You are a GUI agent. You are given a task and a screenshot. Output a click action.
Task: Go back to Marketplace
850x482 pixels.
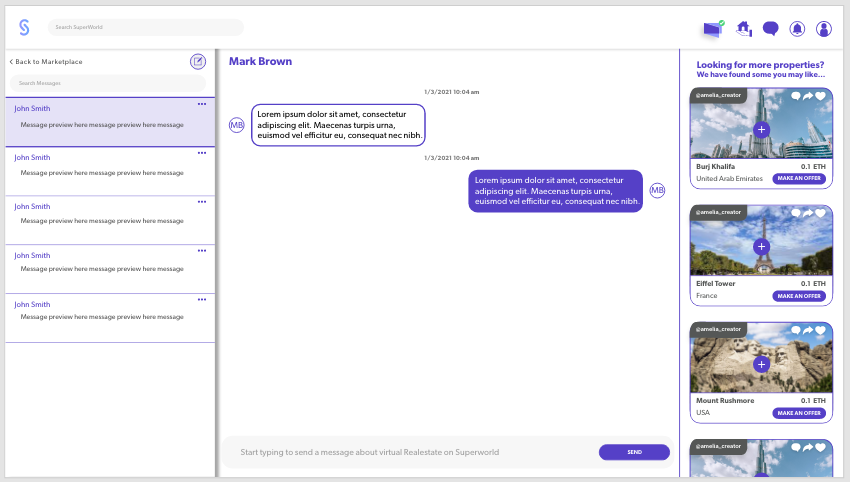point(46,62)
